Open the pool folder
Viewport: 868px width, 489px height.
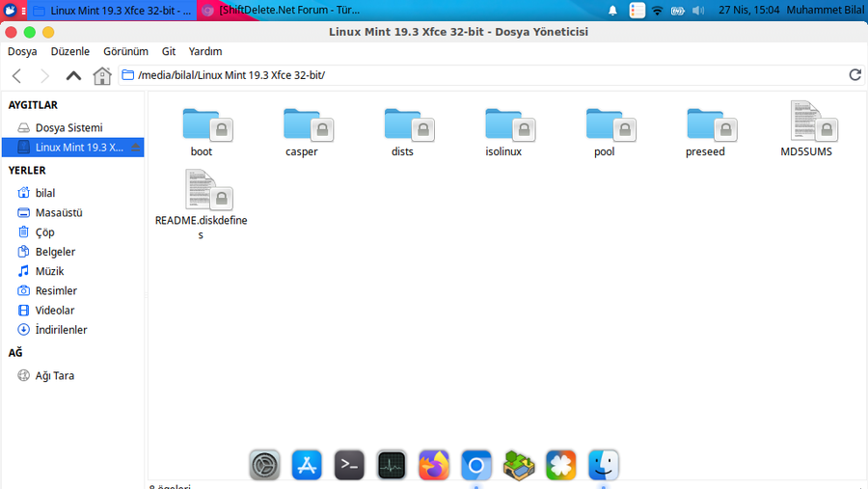[605, 132]
